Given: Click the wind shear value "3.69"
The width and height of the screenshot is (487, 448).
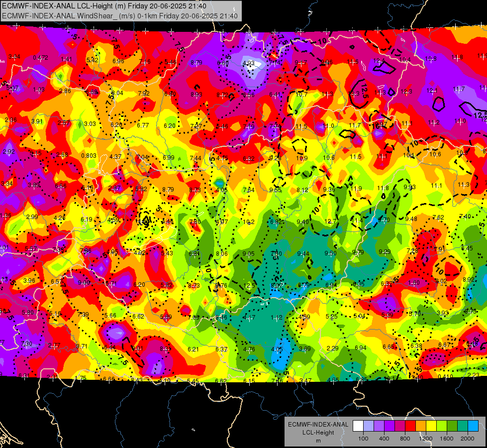Looking at the screenshot, I should tap(304, 348).
